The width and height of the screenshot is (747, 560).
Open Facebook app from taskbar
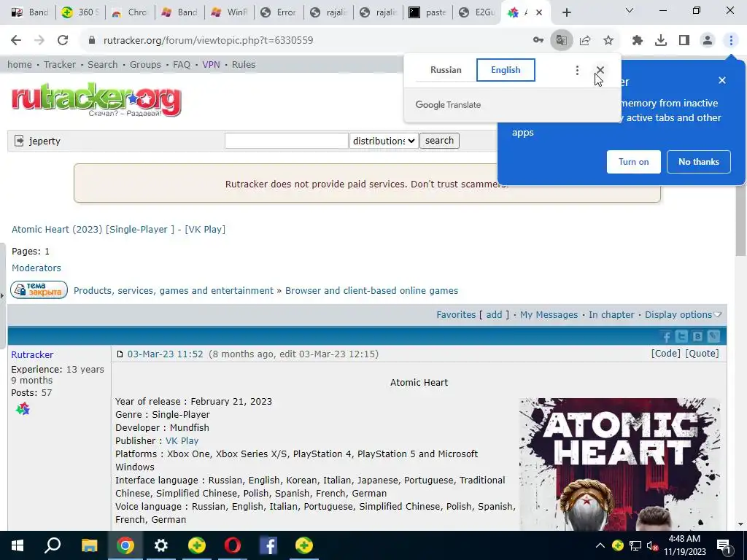pos(268,545)
